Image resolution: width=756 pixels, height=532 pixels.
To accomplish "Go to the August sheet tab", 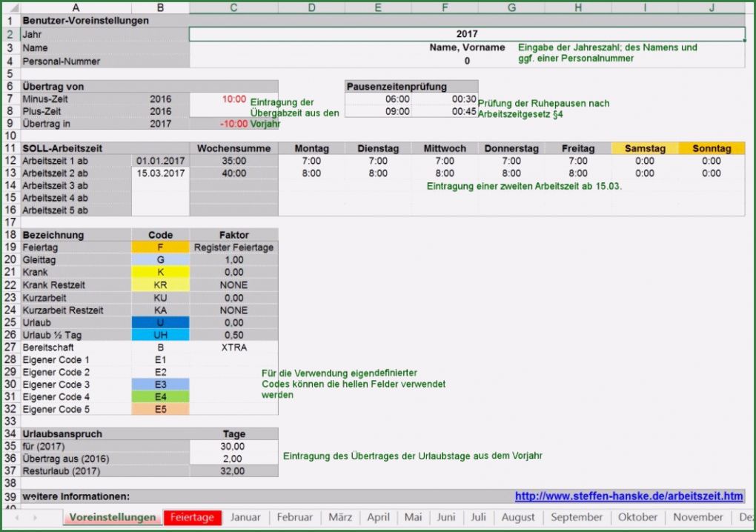I will (x=517, y=517).
